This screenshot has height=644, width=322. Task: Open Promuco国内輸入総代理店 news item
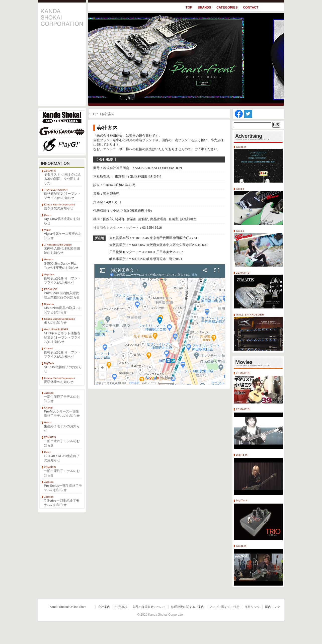pyautogui.click(x=62, y=295)
